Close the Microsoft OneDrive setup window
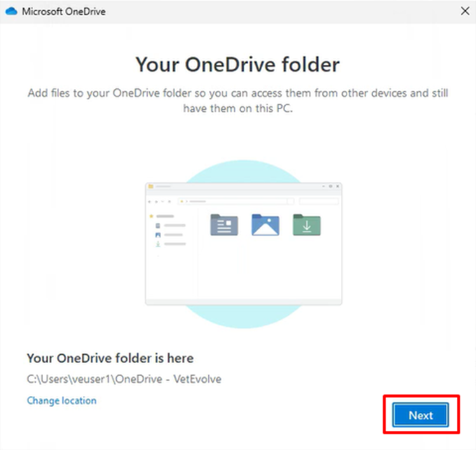 (x=464, y=11)
